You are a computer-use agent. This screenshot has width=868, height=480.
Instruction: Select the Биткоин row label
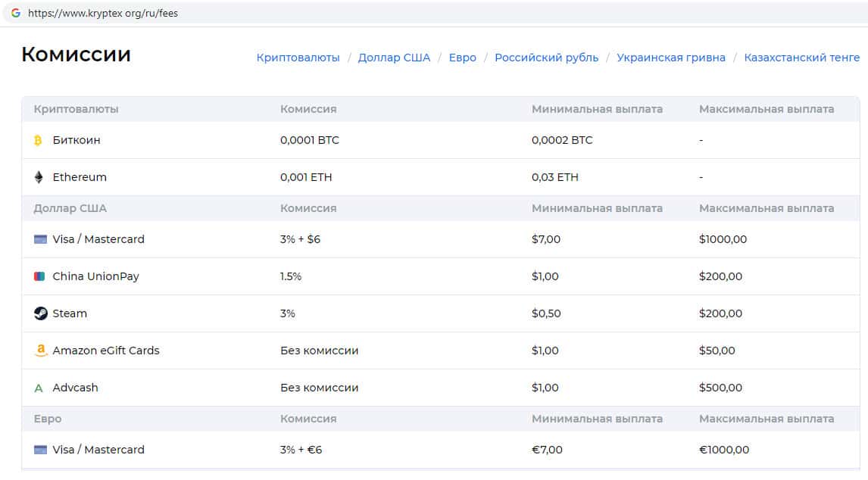coord(76,140)
